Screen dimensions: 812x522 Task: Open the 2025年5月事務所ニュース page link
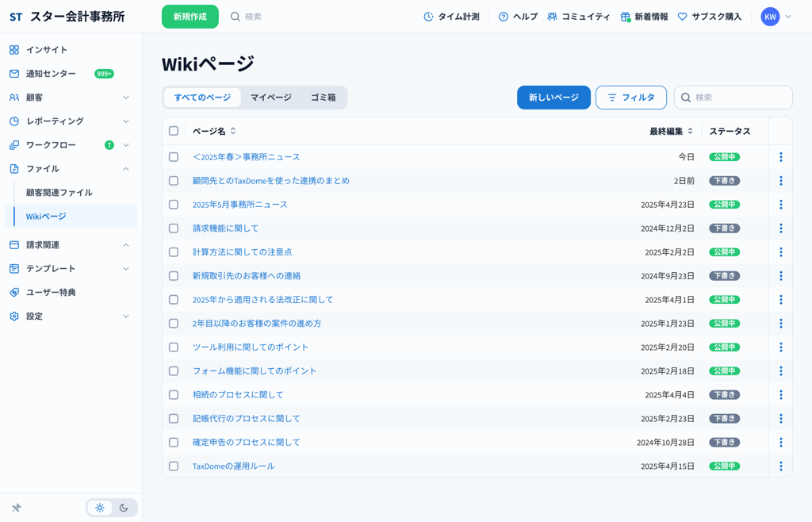(x=239, y=205)
